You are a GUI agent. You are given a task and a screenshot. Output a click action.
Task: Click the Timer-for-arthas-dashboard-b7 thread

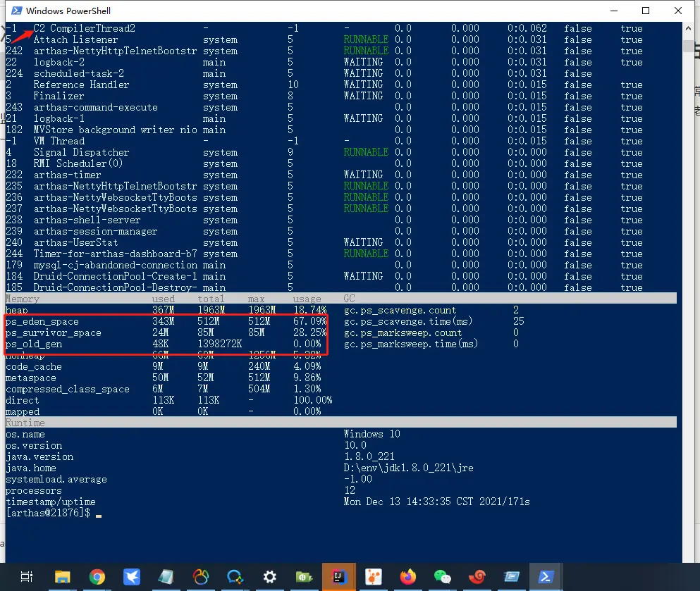[x=115, y=254]
